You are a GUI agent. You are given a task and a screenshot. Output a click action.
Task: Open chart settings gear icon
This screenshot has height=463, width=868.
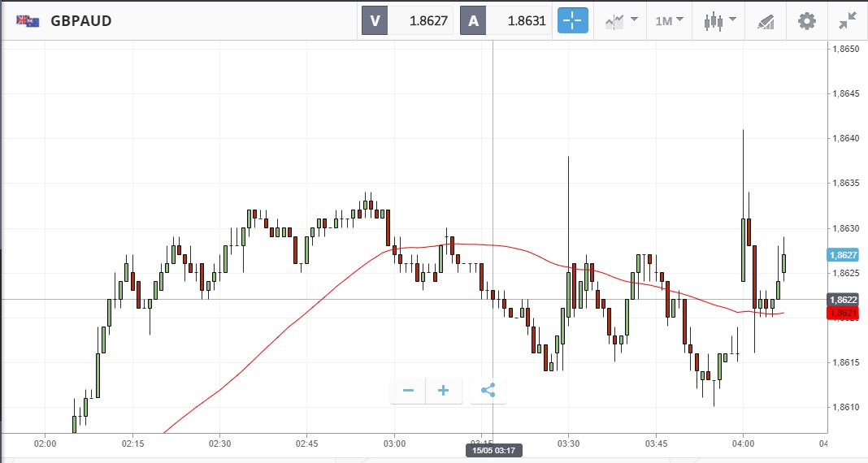click(x=806, y=21)
